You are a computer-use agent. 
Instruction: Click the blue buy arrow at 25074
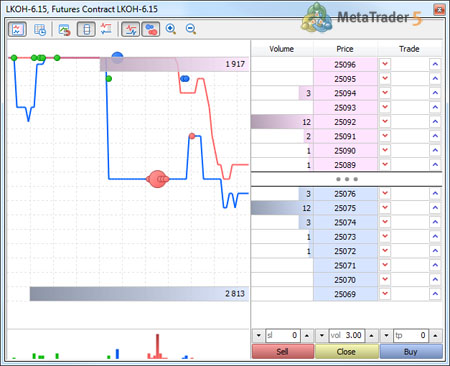pyautogui.click(x=435, y=222)
